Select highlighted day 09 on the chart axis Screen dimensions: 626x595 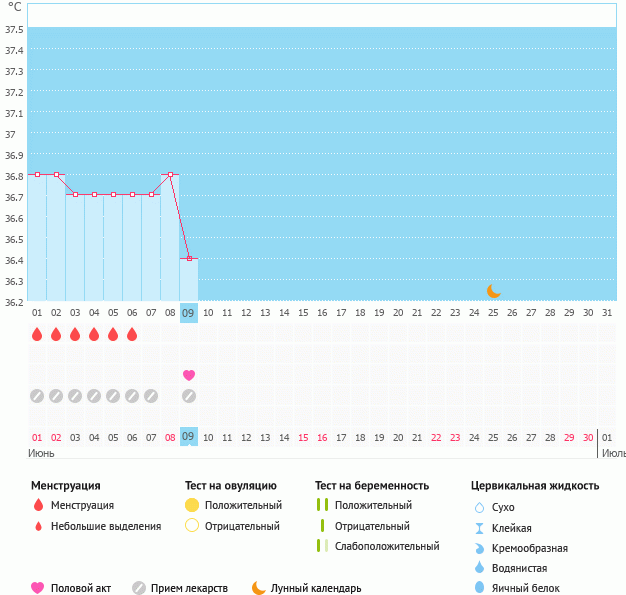click(189, 313)
